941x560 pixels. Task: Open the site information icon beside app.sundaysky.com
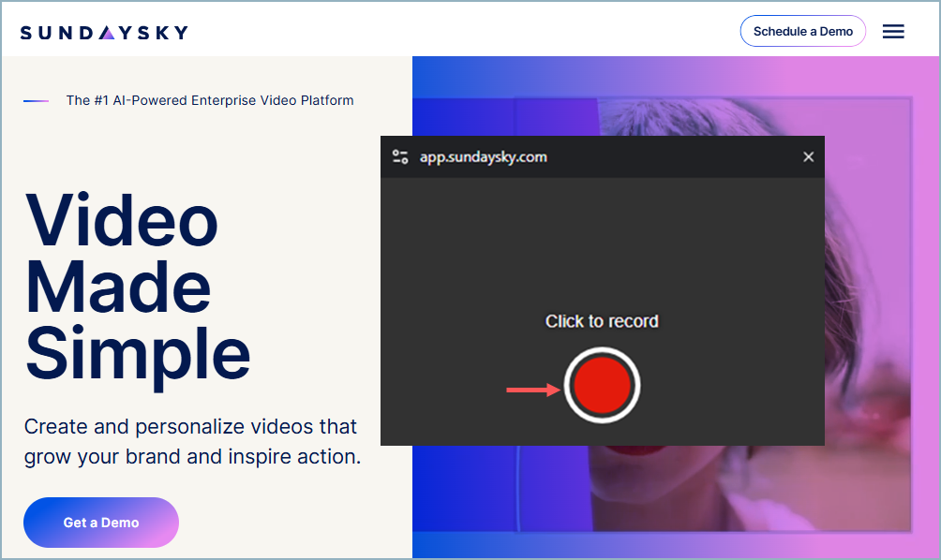[x=400, y=157]
